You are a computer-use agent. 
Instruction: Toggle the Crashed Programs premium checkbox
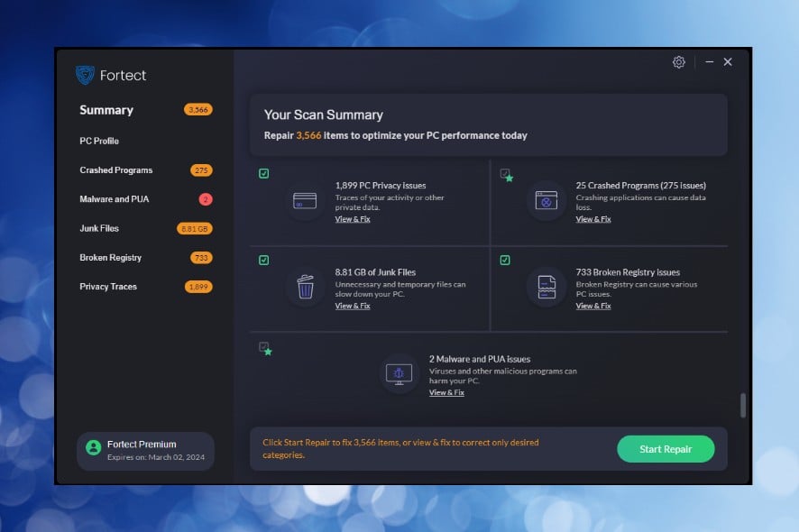tap(506, 175)
